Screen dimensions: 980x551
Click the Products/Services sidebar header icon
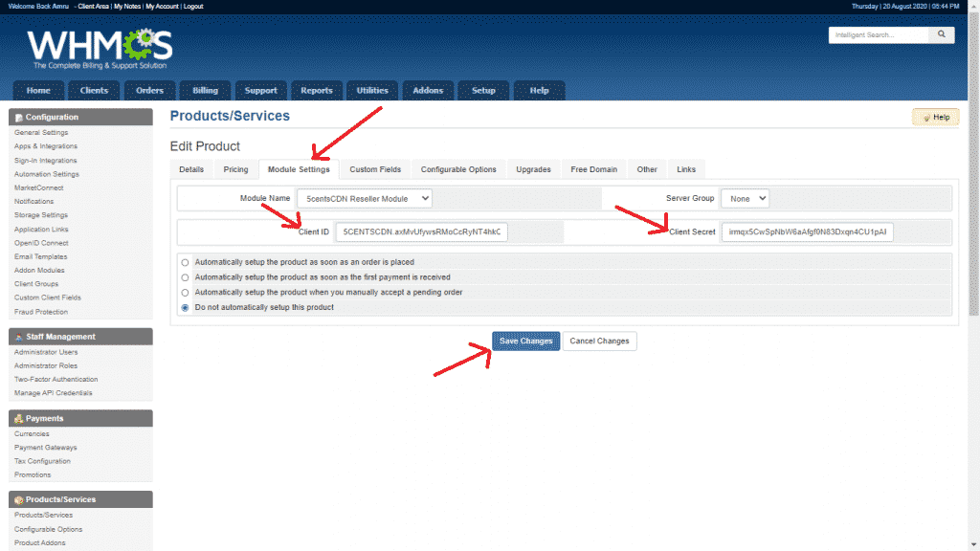[19, 499]
